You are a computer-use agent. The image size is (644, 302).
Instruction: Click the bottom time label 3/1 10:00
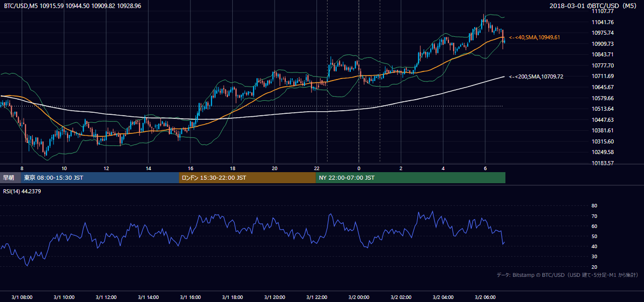[64, 297]
